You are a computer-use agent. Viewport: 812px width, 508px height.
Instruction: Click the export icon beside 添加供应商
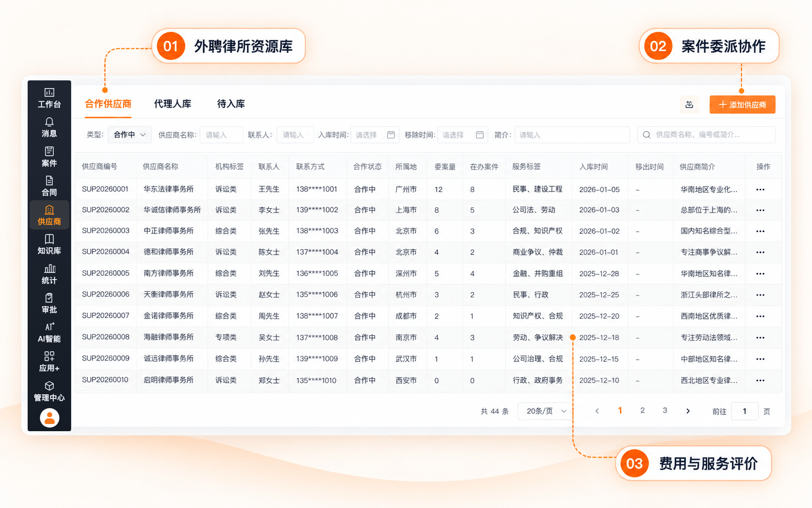690,104
